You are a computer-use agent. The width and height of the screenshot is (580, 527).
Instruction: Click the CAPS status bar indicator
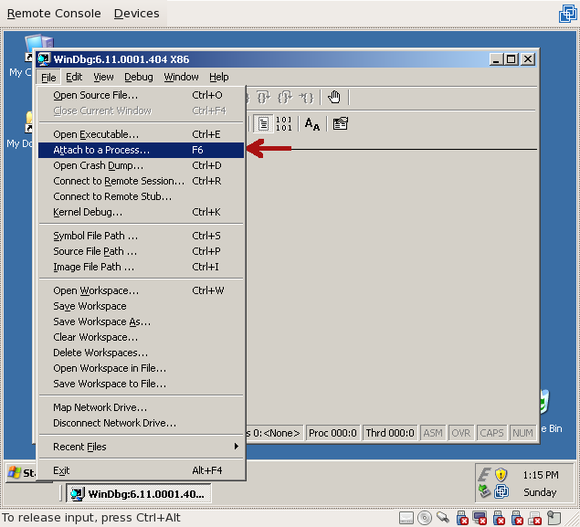[492, 433]
